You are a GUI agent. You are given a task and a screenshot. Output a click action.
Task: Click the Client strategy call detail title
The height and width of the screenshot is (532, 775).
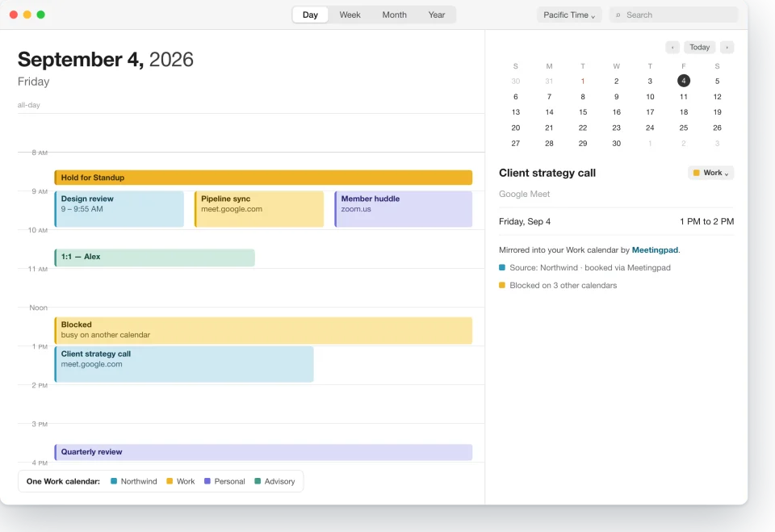click(x=547, y=173)
